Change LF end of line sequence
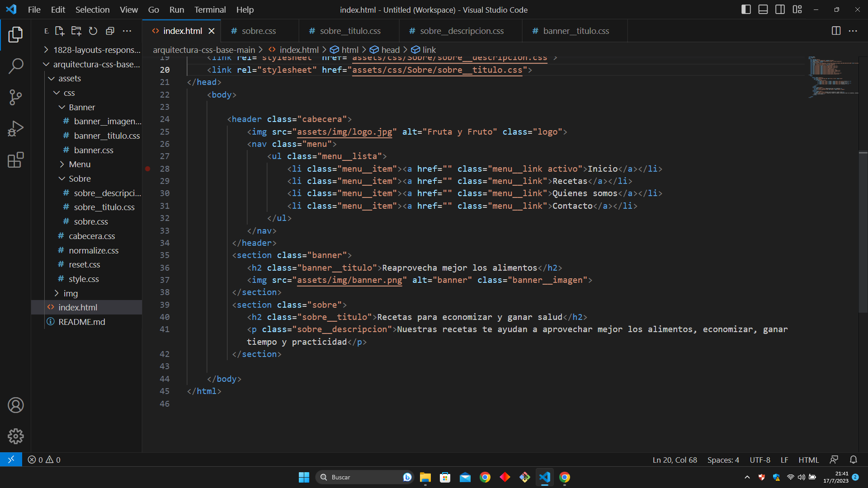Image resolution: width=868 pixels, height=488 pixels. pos(784,460)
